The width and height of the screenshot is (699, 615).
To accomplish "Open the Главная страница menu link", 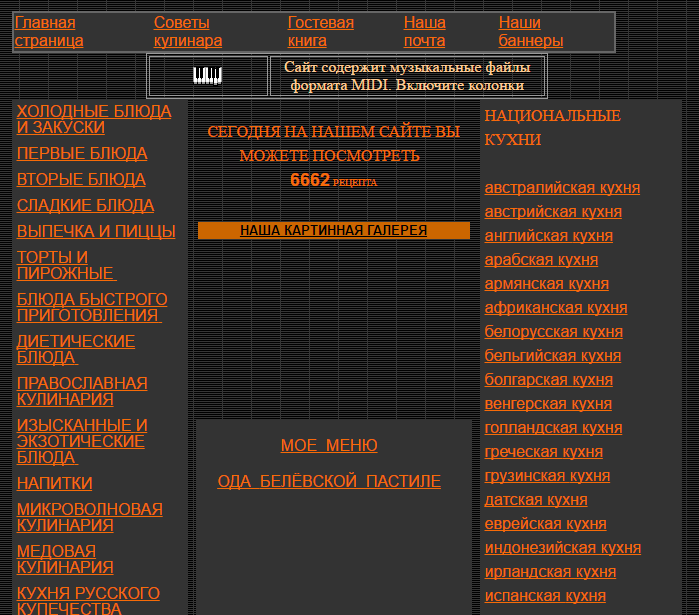I will click(x=49, y=31).
